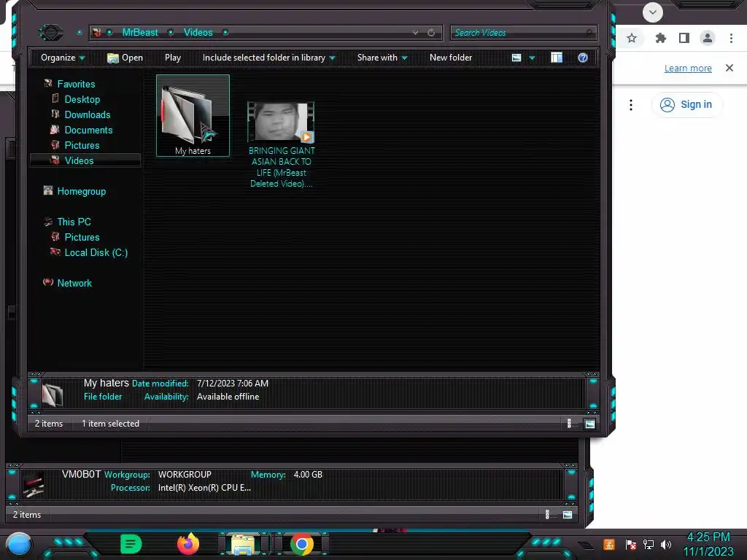Toggle Chrome side panel icon
Screen dimensions: 747x560
point(684,38)
